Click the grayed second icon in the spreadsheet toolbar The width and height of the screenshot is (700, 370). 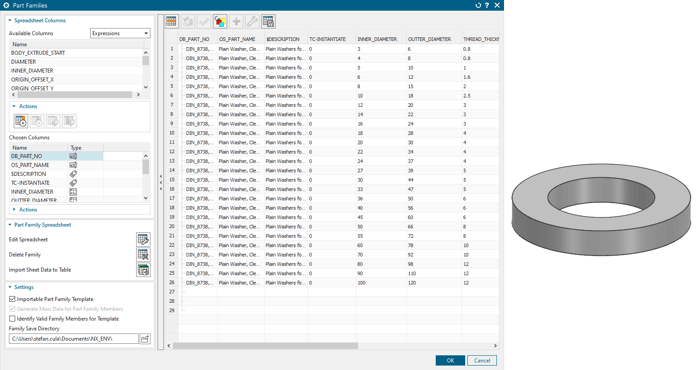tap(188, 21)
